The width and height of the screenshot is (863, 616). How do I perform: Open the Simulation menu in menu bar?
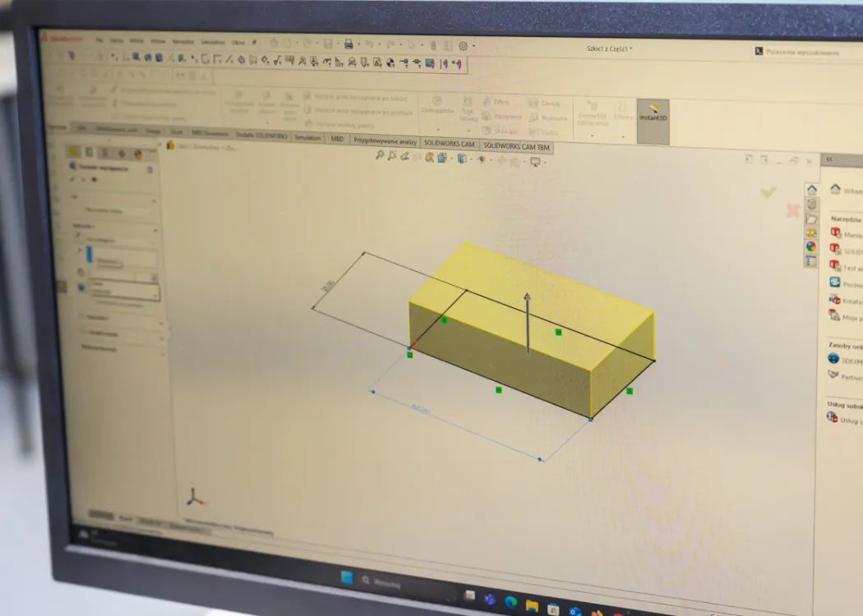[212, 42]
